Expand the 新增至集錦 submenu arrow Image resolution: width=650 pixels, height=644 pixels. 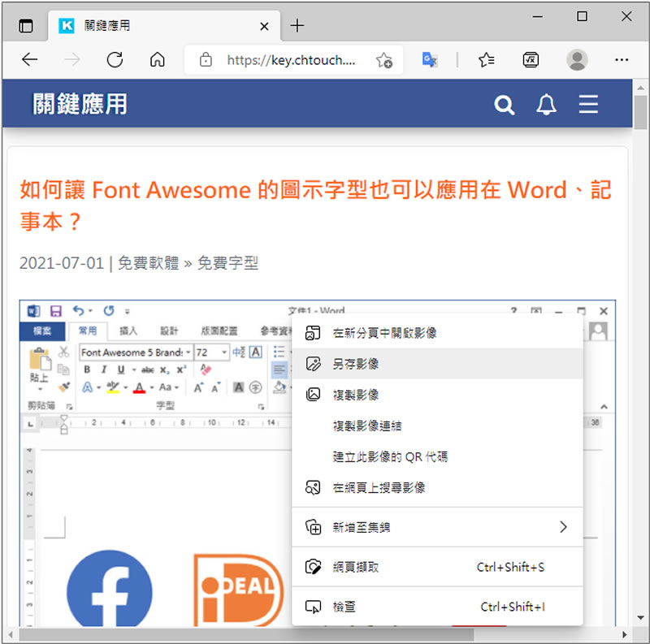point(563,527)
